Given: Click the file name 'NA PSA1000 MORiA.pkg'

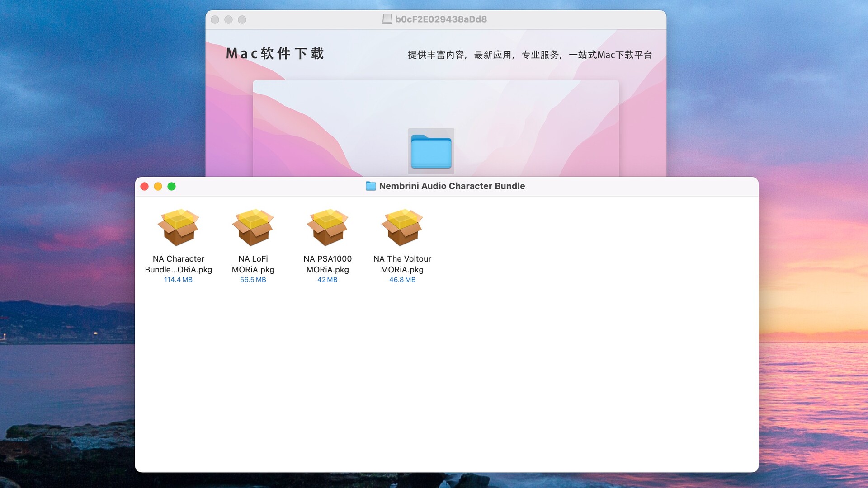Looking at the screenshot, I should pos(327,264).
